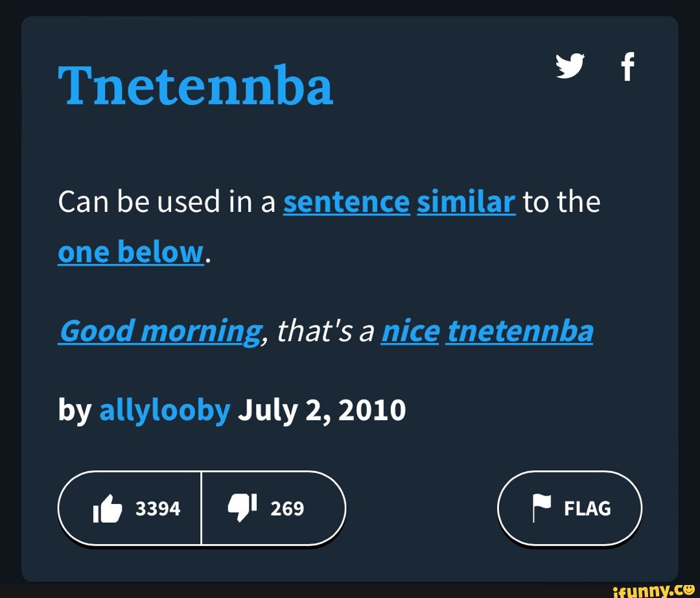This screenshot has height=598, width=700.
Task: Click the thumbs up icon
Action: [x=109, y=508]
